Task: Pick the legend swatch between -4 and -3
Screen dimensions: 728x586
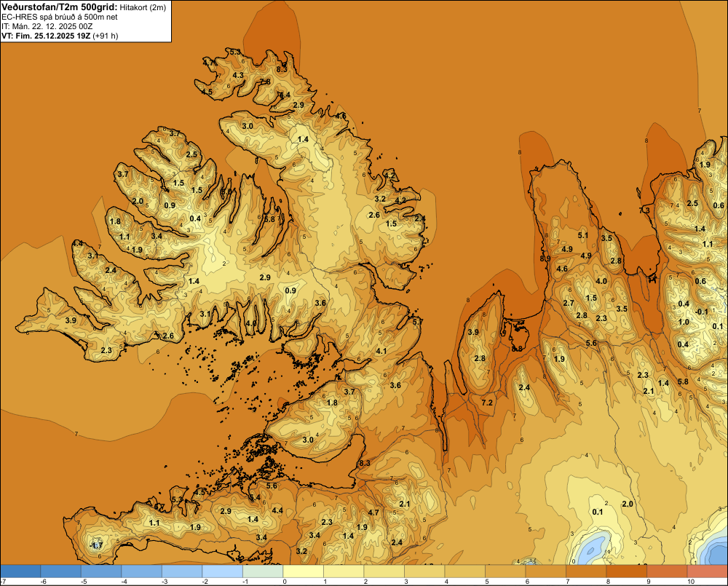Action: 142,571
